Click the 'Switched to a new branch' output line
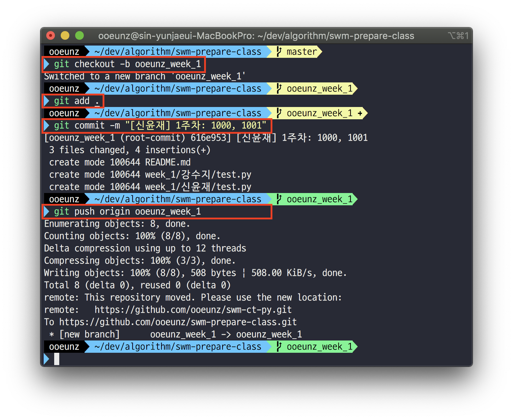This screenshot has width=513, height=420. [145, 77]
